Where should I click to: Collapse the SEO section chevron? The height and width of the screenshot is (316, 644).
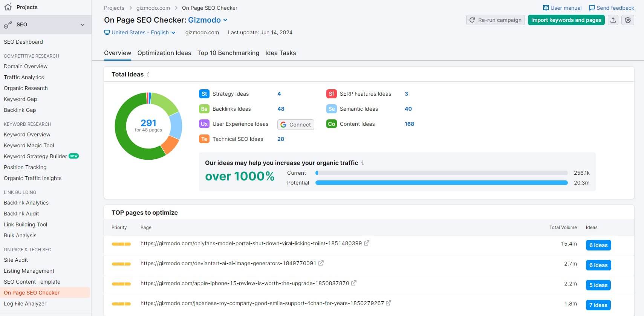click(83, 25)
